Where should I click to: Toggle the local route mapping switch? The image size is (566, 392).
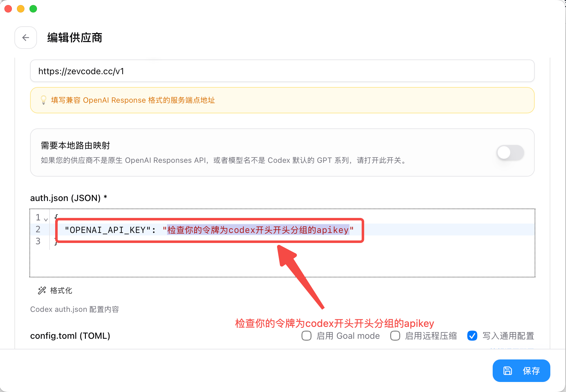[x=510, y=153]
